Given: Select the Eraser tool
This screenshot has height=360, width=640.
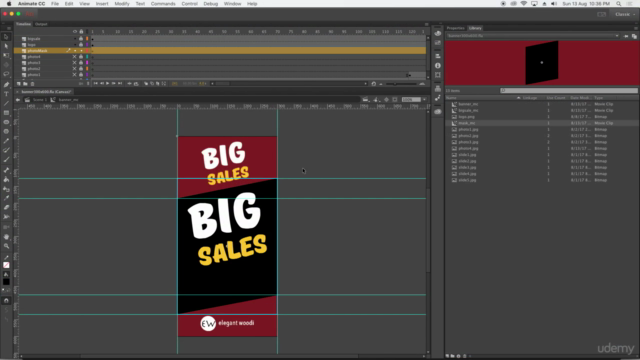Looking at the screenshot, I should click(6, 207).
